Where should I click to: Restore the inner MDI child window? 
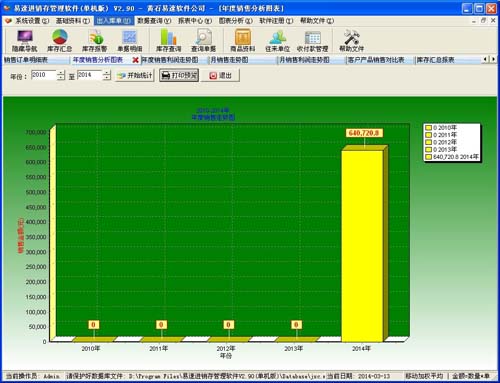[x=483, y=21]
